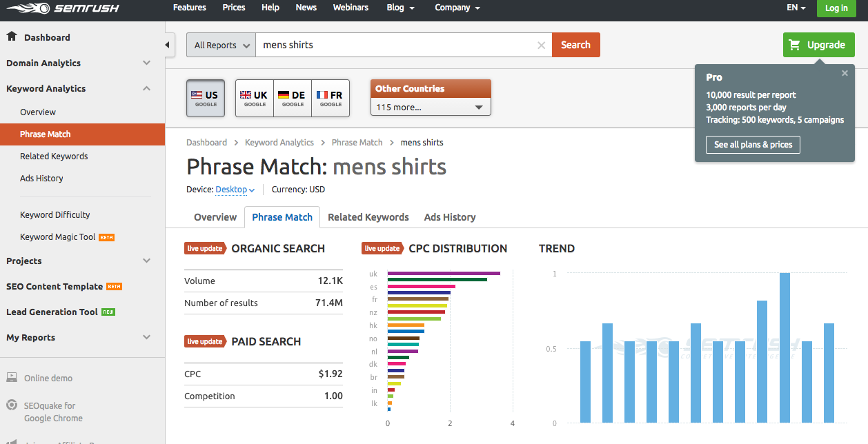Click the live update badge for Organic Search
This screenshot has width=868, height=444.
(206, 248)
